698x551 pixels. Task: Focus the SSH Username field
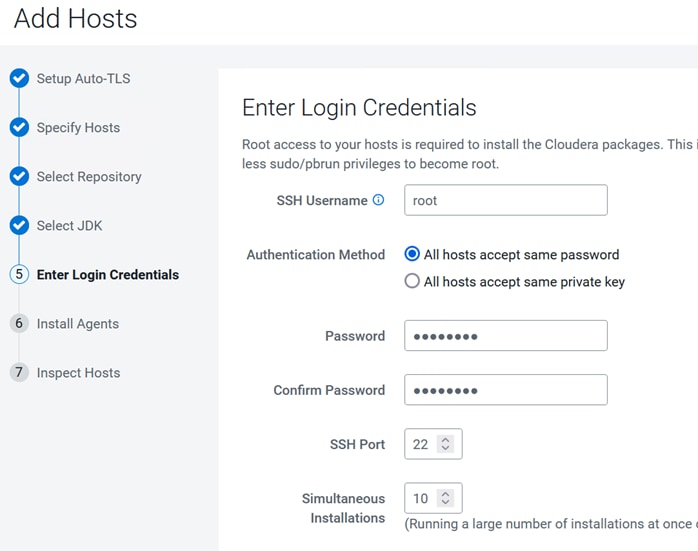pyautogui.click(x=506, y=200)
